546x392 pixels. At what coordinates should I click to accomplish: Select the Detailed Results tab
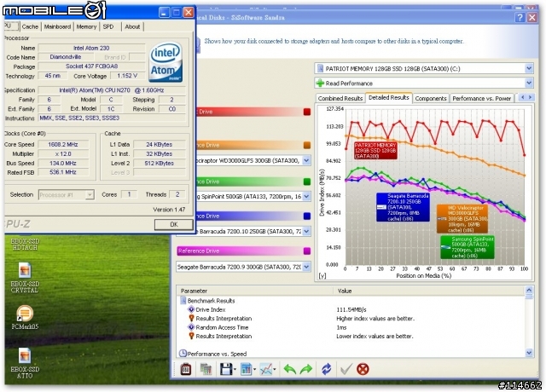389,98
